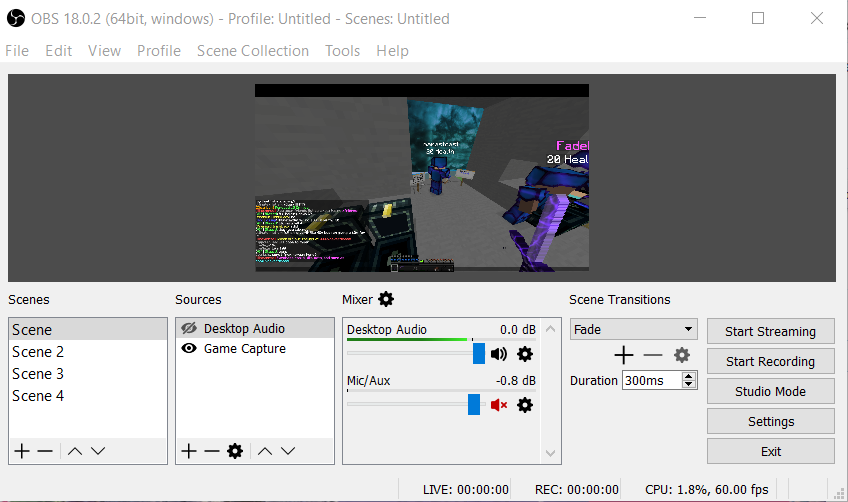Move scene up with arrow icon

pyautogui.click(x=75, y=451)
